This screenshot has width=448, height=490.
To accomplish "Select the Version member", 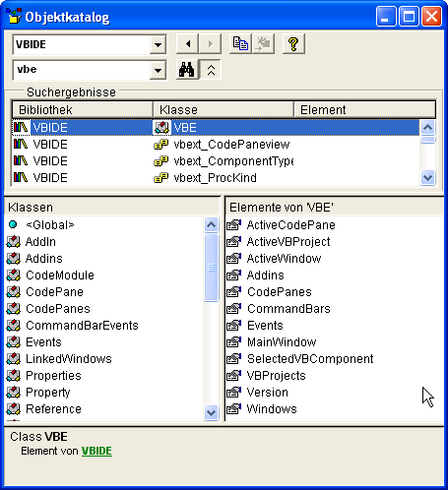I will (x=267, y=393).
